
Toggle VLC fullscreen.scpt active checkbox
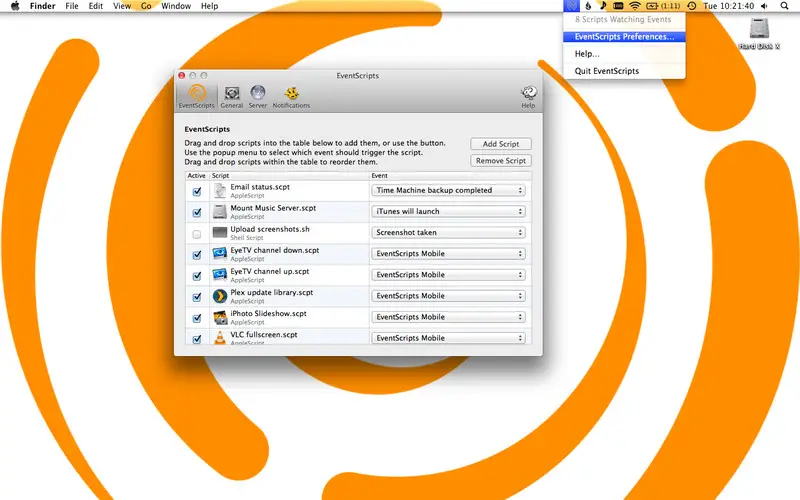(197, 339)
